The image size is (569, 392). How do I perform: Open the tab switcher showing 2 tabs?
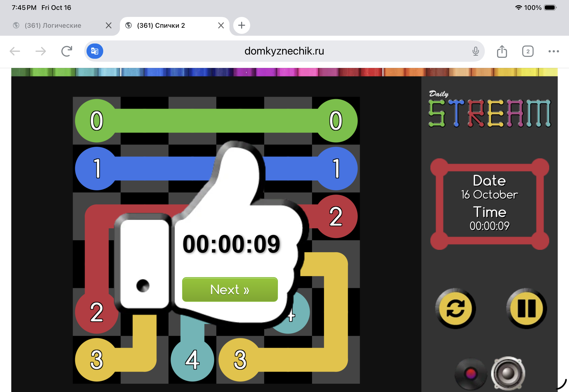click(x=528, y=51)
